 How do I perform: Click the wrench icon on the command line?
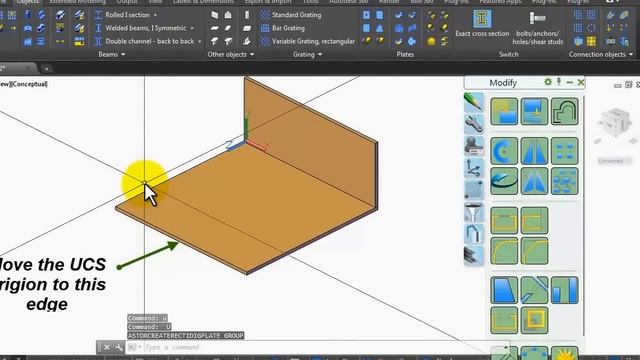119,347
